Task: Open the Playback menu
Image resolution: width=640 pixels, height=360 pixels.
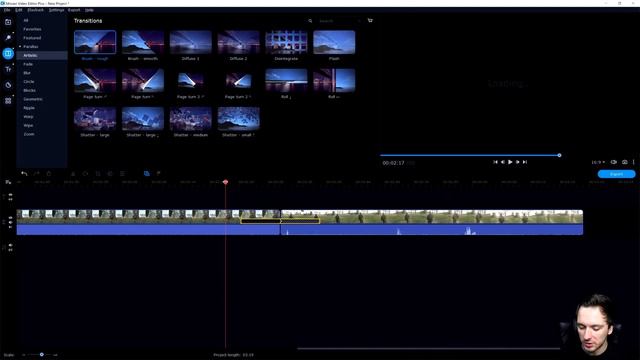Action: click(x=36, y=10)
